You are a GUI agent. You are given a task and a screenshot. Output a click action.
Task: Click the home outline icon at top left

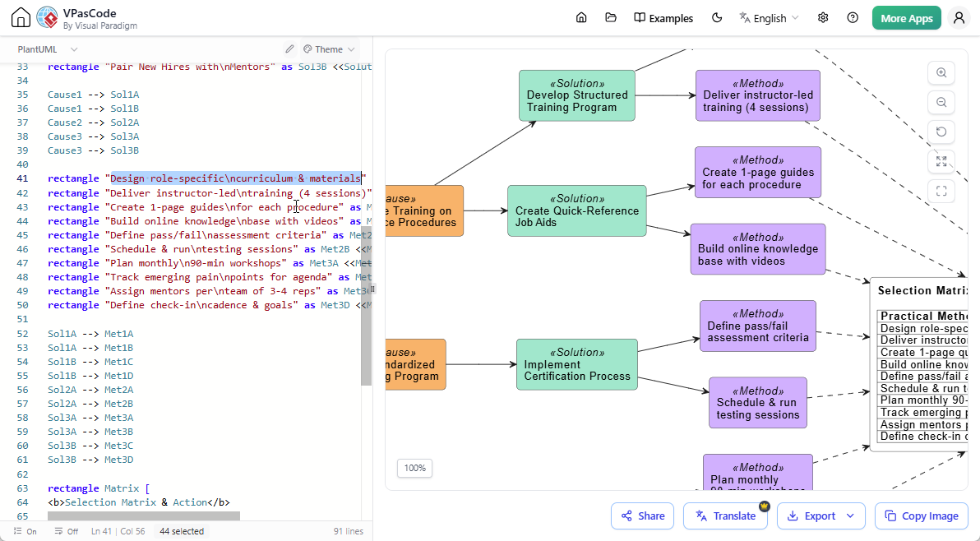click(21, 17)
